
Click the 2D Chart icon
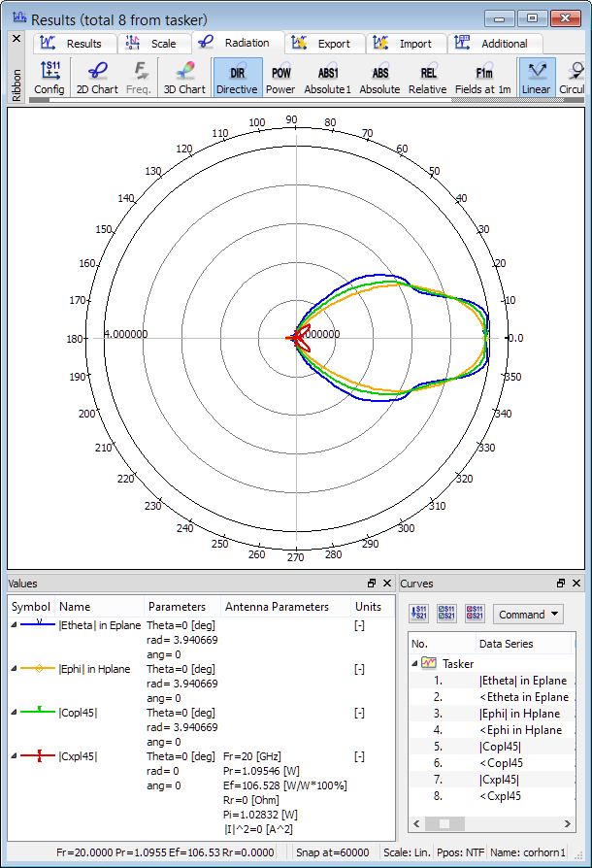click(96, 78)
